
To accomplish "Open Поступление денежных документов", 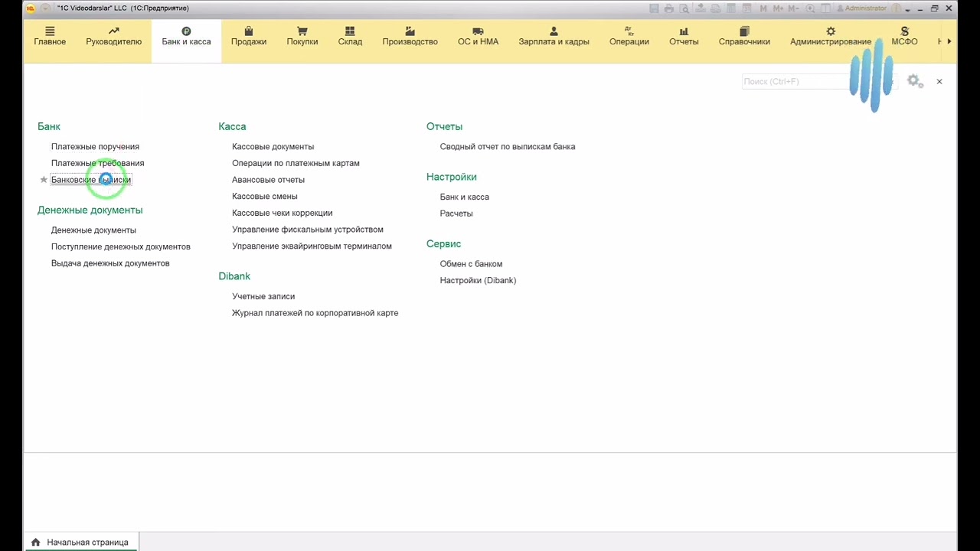I will coord(121,246).
